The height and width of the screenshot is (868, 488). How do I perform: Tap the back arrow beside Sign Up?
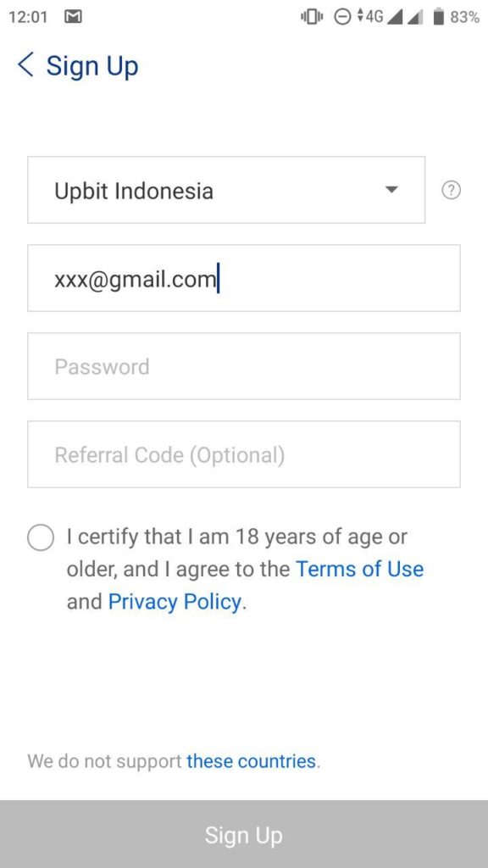[x=25, y=64]
